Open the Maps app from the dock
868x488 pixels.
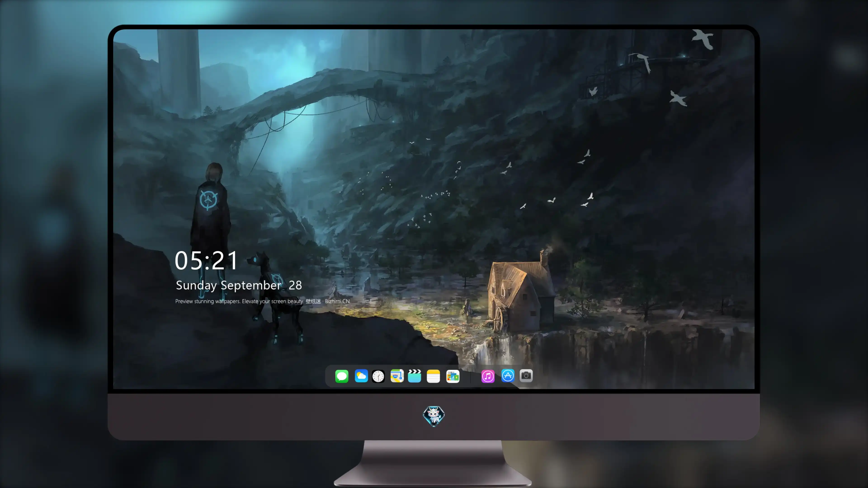click(x=397, y=376)
